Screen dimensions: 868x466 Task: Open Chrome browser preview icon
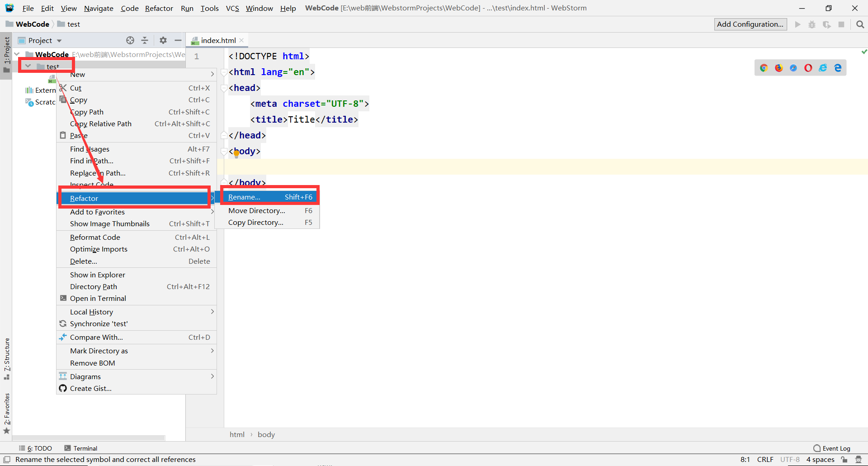point(764,68)
